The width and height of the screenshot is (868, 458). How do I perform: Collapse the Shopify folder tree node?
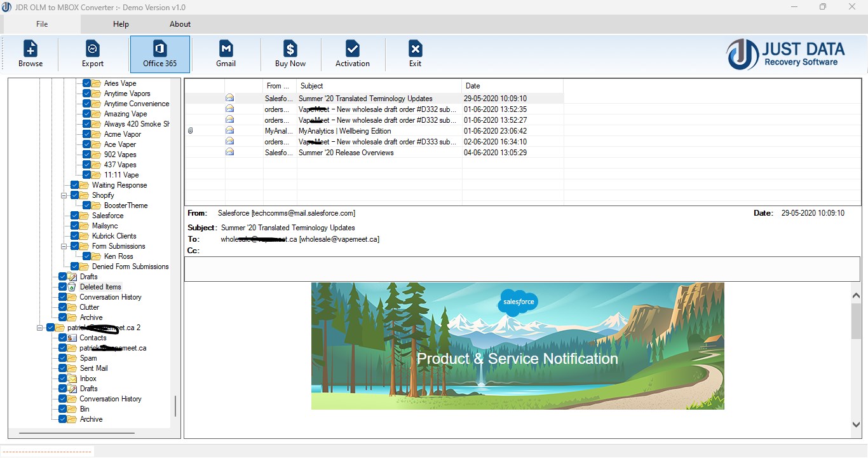(x=64, y=195)
